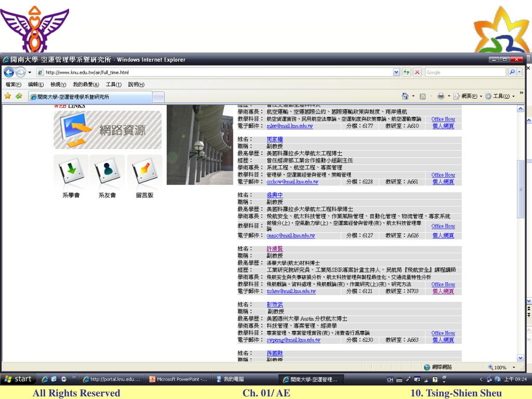Image resolution: width=532 pixels, height=399 pixels.
Task: Open the cochow@mail.knu.edu.tw email link
Action: (x=292, y=182)
